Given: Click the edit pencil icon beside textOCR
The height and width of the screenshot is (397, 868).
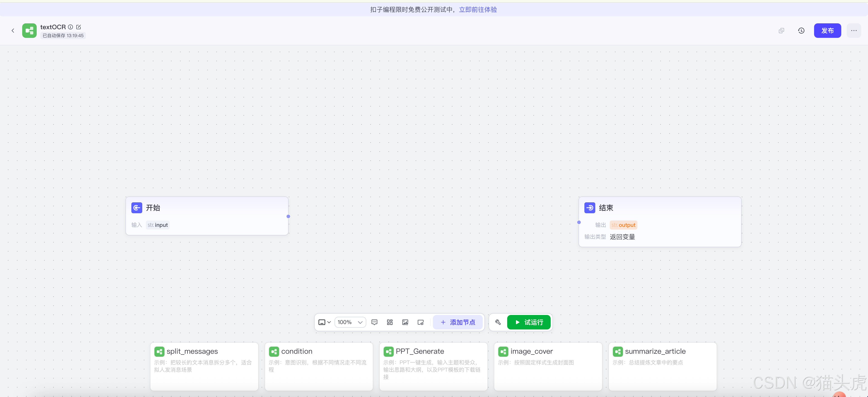Looking at the screenshot, I should [79, 27].
